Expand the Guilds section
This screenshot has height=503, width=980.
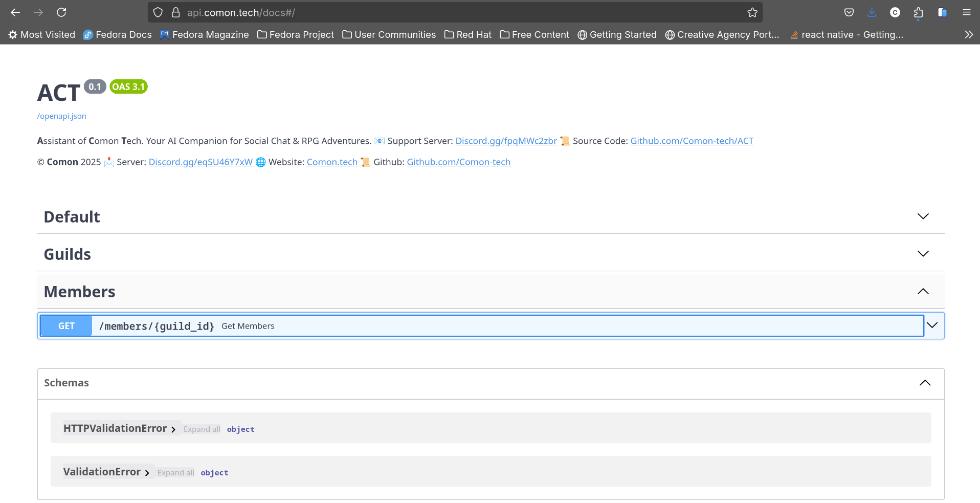pyautogui.click(x=923, y=254)
